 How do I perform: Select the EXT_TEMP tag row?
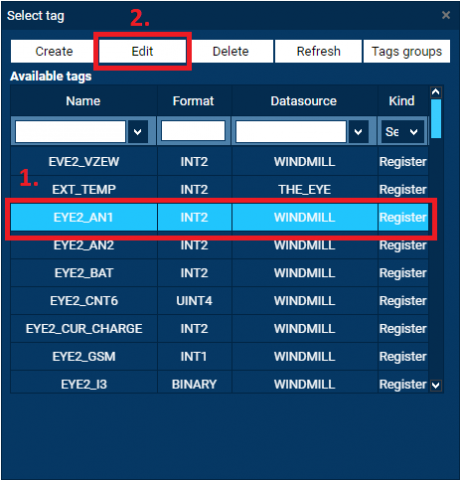(219, 189)
